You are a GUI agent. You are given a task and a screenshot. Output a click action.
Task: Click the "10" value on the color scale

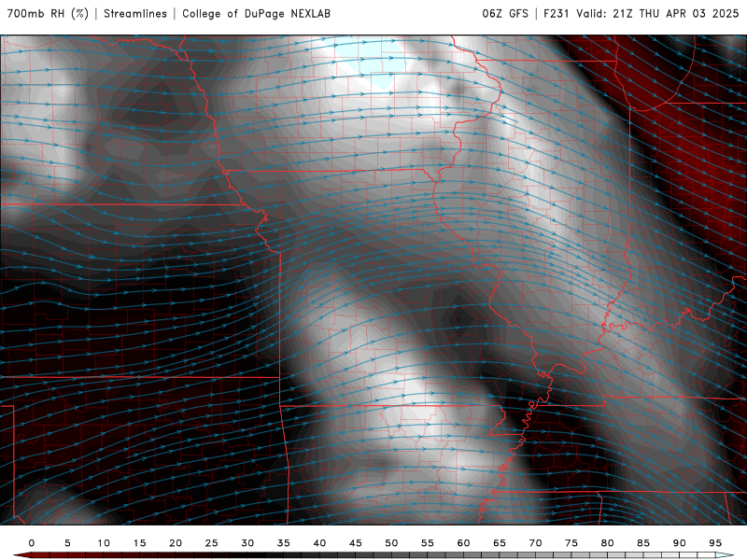(x=104, y=543)
